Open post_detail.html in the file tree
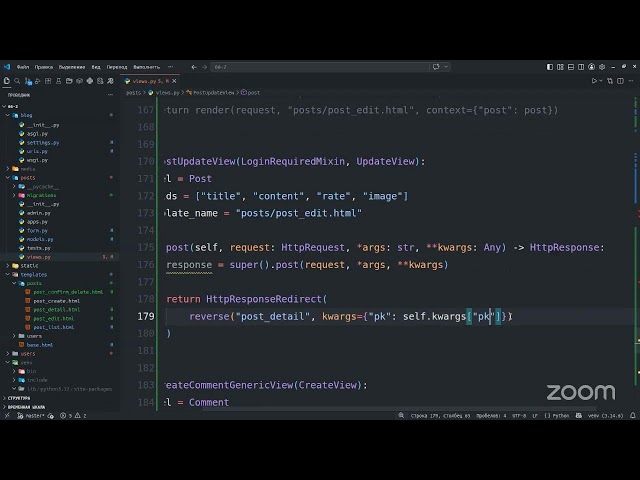This screenshot has width=640, height=480. [x=57, y=309]
